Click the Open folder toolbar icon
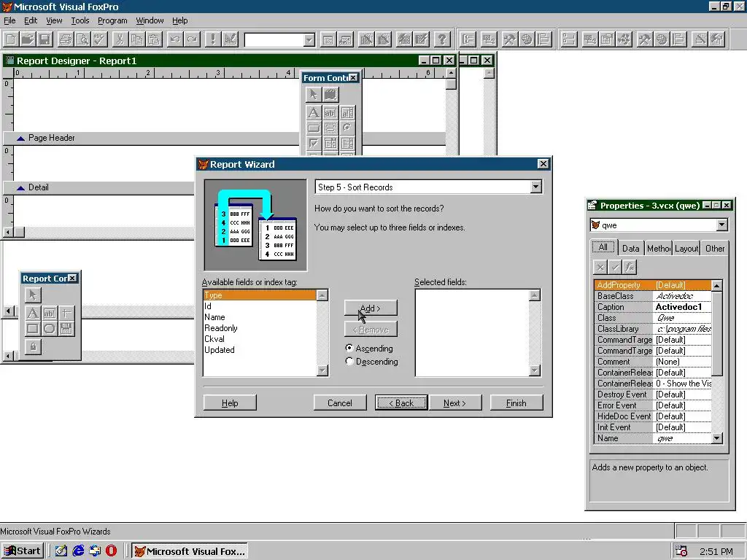The image size is (747, 560). click(x=28, y=39)
